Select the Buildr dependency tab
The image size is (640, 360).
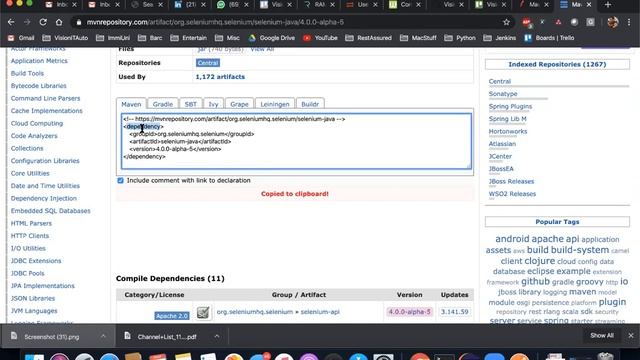(310, 104)
